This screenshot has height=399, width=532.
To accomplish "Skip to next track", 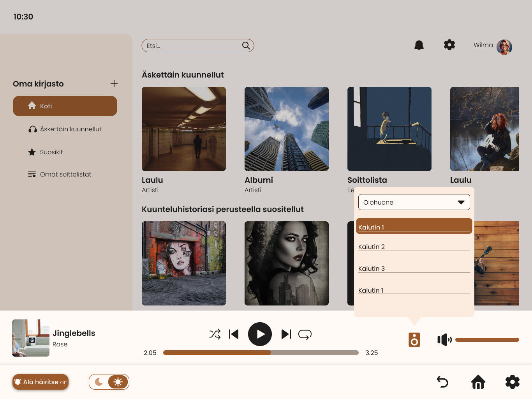I will (x=286, y=334).
